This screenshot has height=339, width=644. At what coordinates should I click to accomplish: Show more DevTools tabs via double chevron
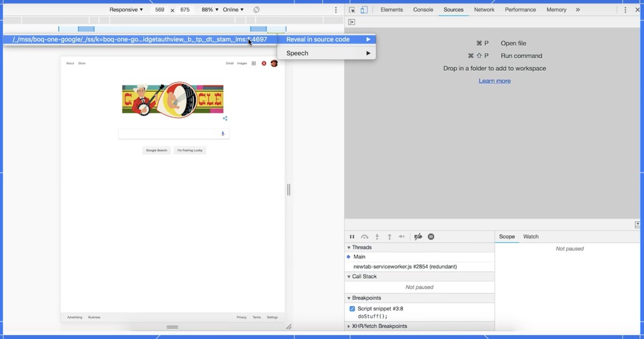[577, 10]
